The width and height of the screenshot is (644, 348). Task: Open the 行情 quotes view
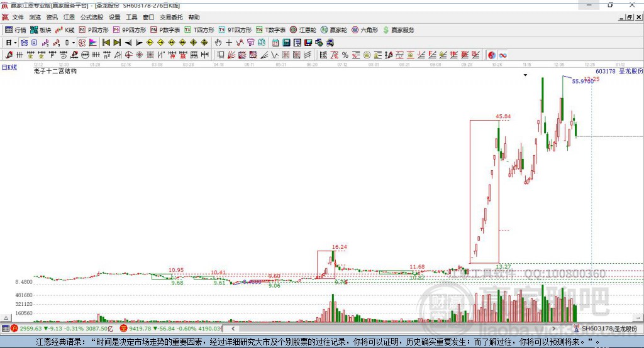point(15,30)
